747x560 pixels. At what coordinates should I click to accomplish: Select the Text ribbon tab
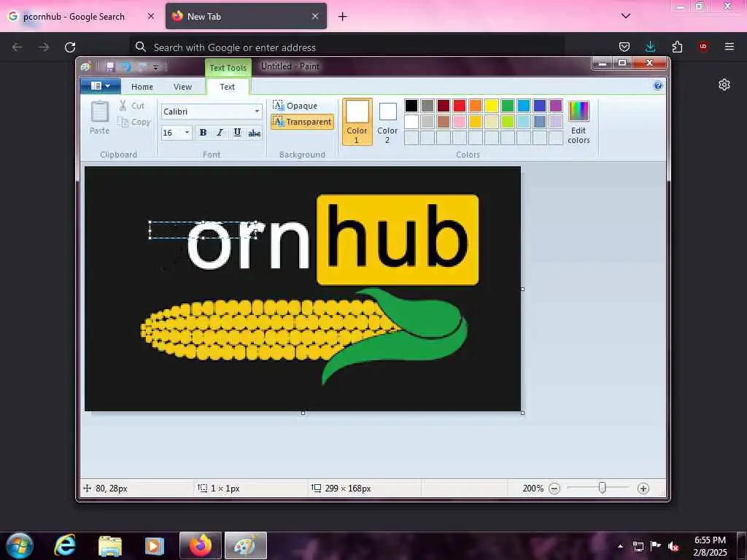point(228,87)
